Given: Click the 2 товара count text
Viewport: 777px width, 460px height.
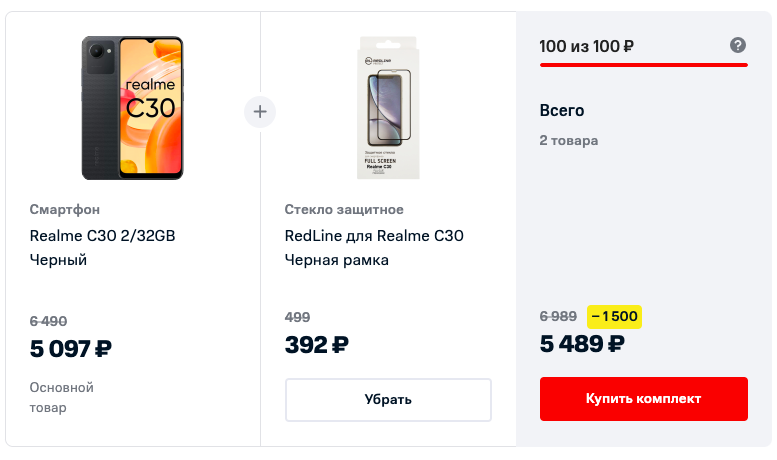Looking at the screenshot, I should click(569, 141).
